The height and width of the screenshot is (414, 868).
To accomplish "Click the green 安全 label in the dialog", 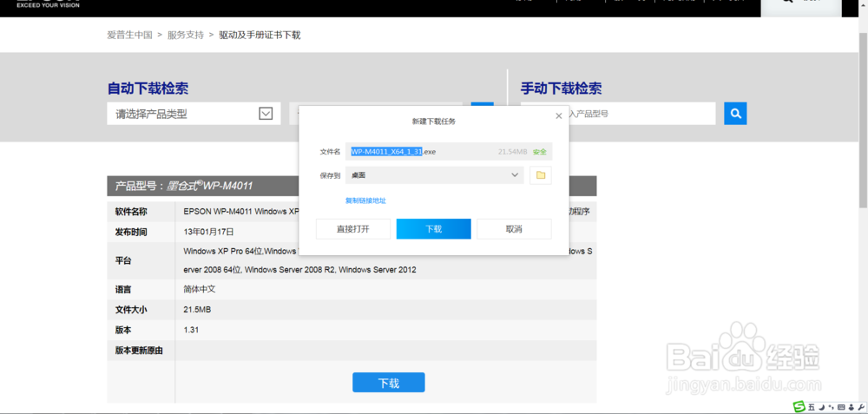I will [540, 152].
